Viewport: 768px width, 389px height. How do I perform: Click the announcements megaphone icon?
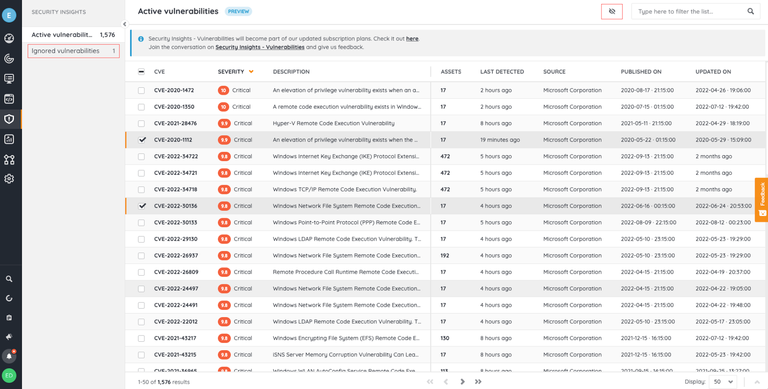9,337
